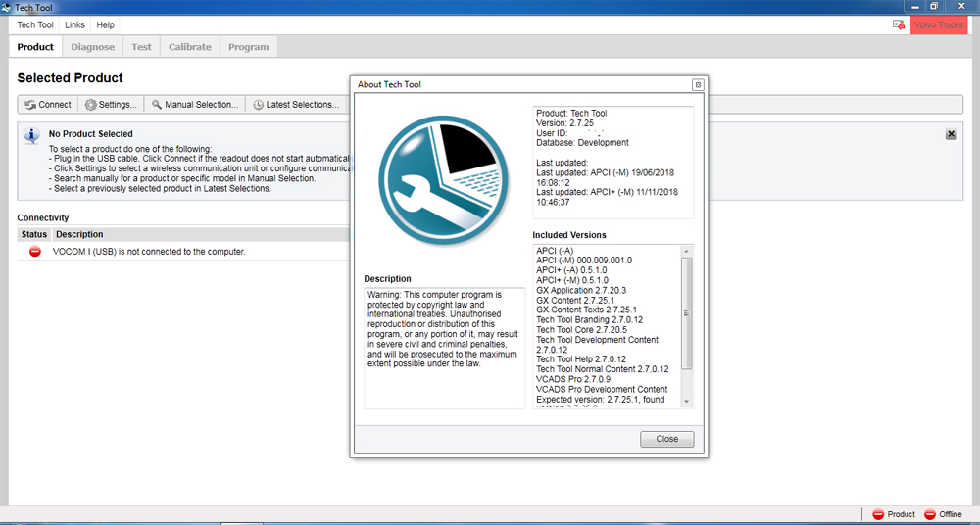The width and height of the screenshot is (980, 525).
Task: Switch to the Diagnose tab
Action: coord(92,47)
